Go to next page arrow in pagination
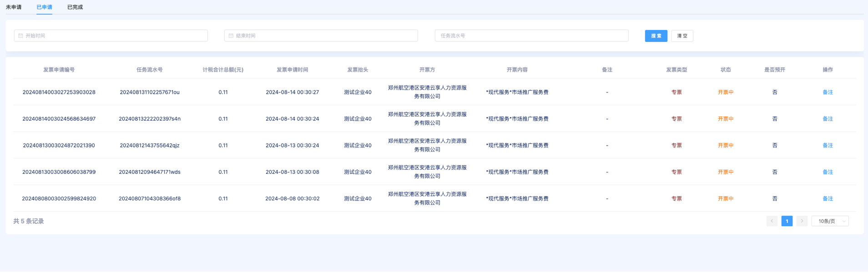868x273 pixels. pyautogui.click(x=802, y=221)
